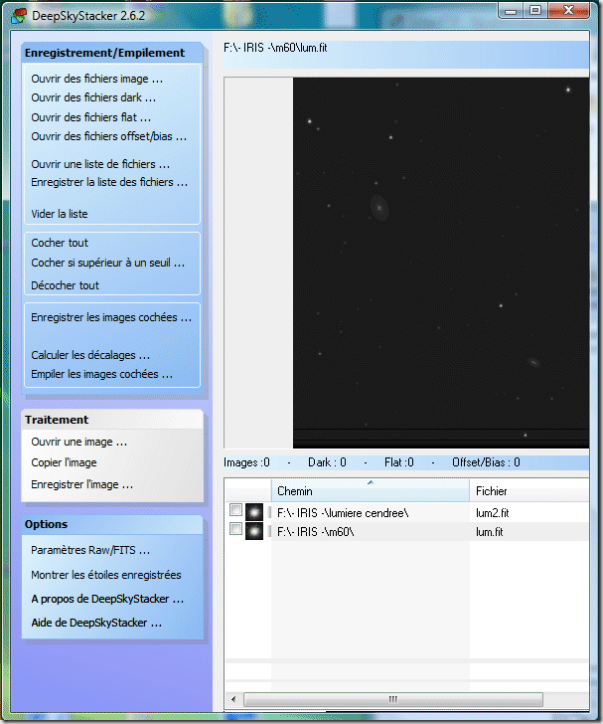Start 'Empiler les images cochées'
Image resolution: width=603 pixels, height=724 pixels.
coord(101,374)
